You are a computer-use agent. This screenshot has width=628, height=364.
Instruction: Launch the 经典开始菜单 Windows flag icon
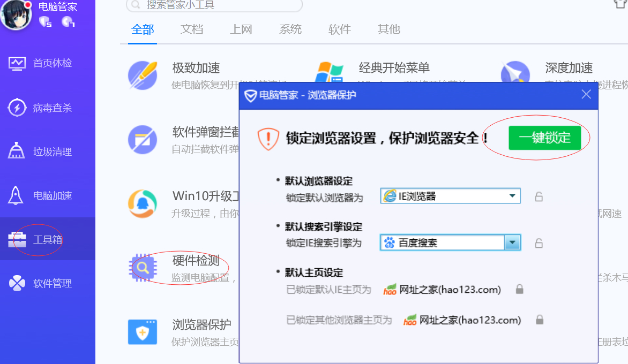pos(329,72)
